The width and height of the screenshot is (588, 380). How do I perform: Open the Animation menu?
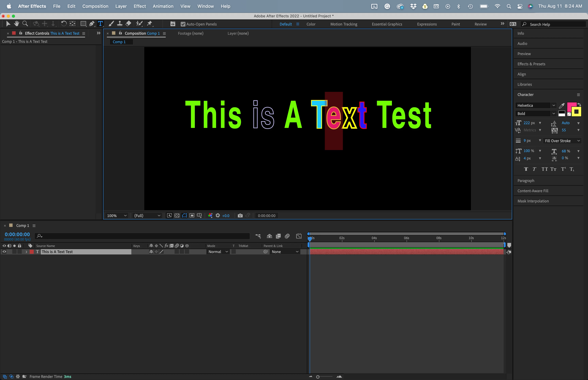click(x=163, y=6)
